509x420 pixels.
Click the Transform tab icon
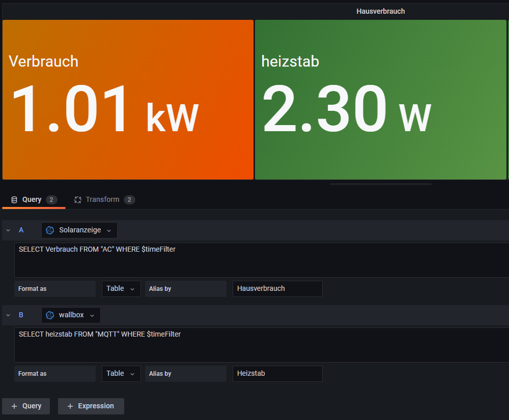click(x=78, y=200)
